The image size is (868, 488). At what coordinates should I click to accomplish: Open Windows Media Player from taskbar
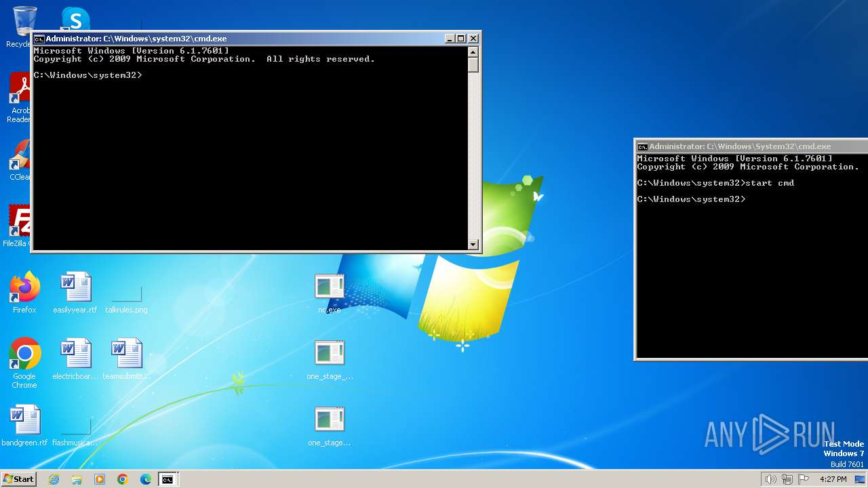pyautogui.click(x=100, y=479)
